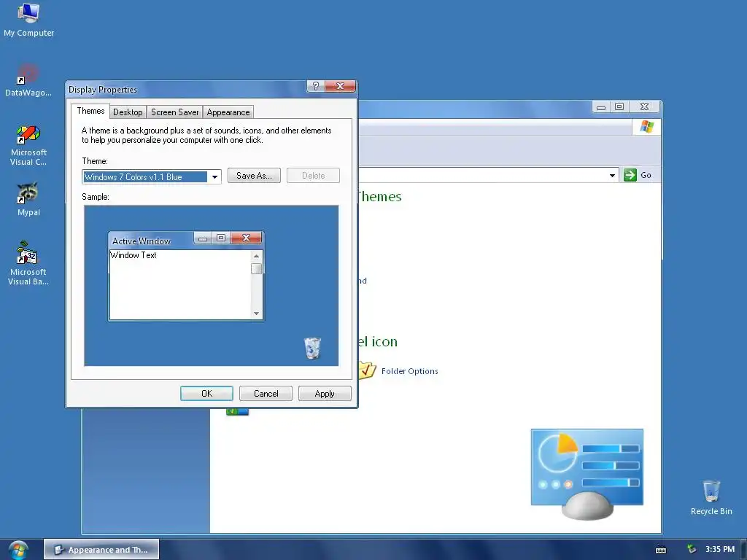This screenshot has height=560, width=747.
Task: Open Microsoft Visual Basic desktop shortcut
Action: 28,263
